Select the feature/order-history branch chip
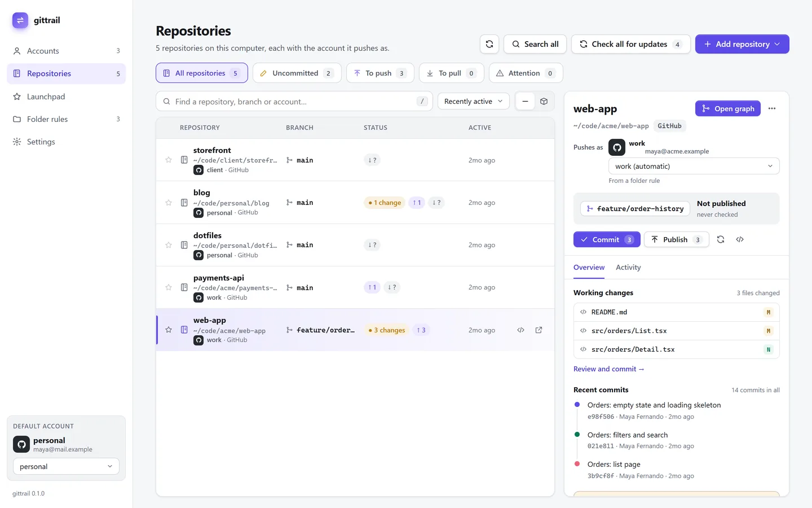The height and width of the screenshot is (508, 812). click(x=635, y=209)
